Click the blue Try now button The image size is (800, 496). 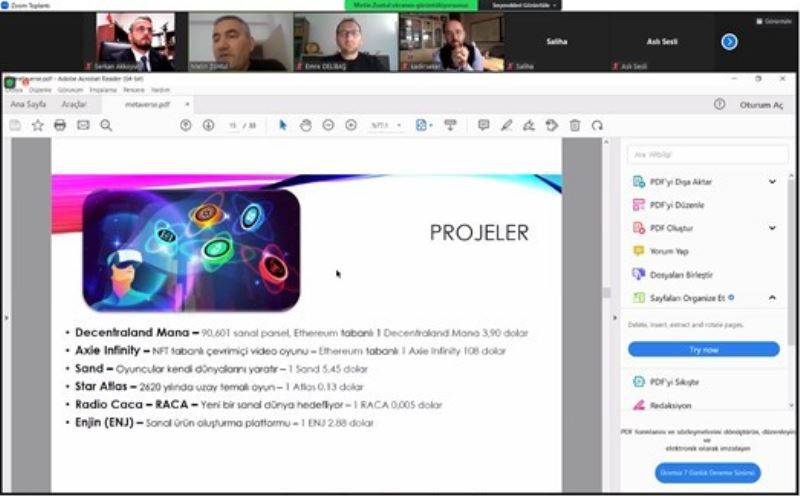pyautogui.click(x=703, y=350)
